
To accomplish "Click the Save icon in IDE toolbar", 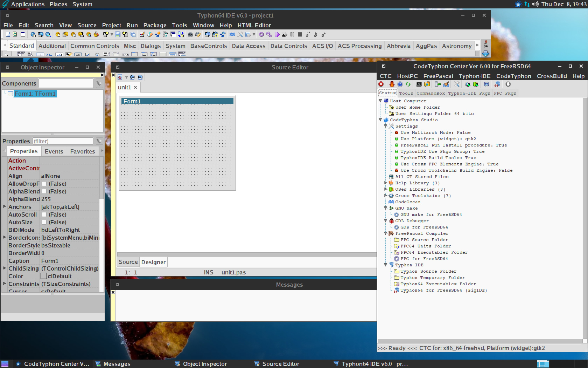I will (x=118, y=34).
